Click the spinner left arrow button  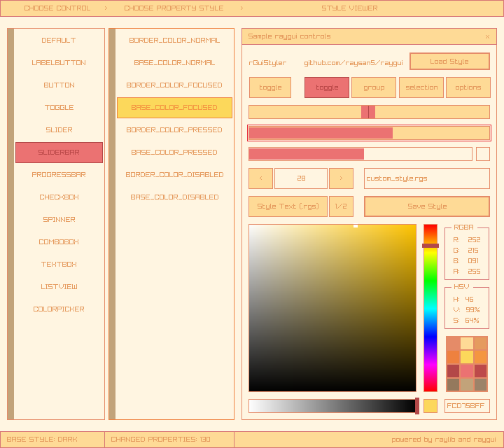(x=261, y=178)
